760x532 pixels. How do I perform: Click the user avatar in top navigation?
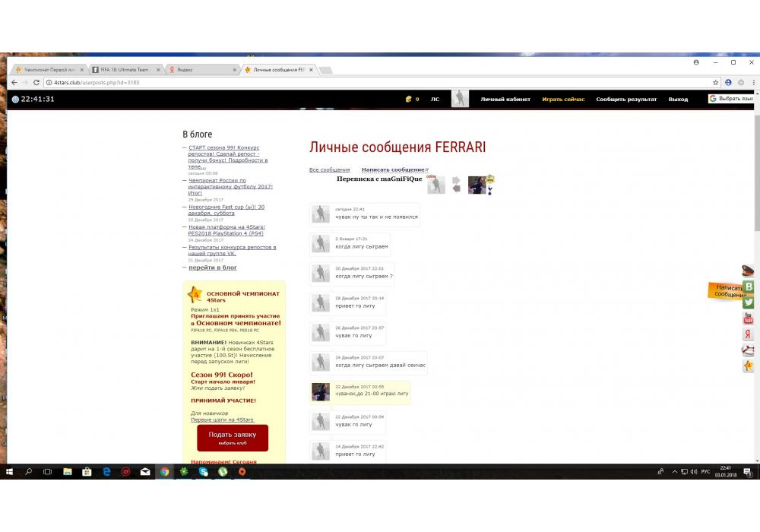(460, 99)
